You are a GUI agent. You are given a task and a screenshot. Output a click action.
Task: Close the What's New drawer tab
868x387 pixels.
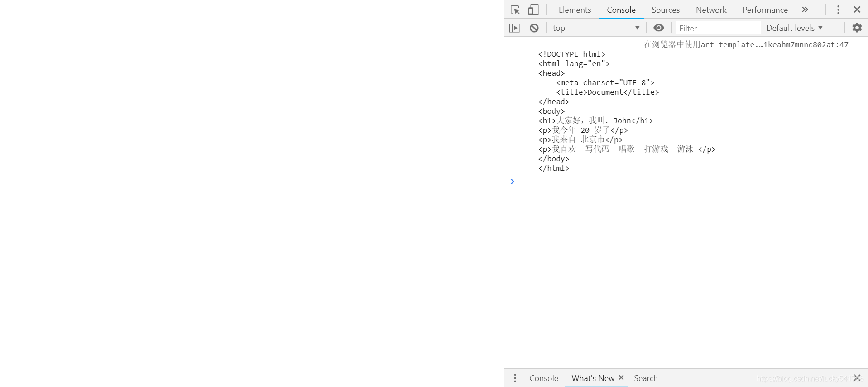coord(621,377)
